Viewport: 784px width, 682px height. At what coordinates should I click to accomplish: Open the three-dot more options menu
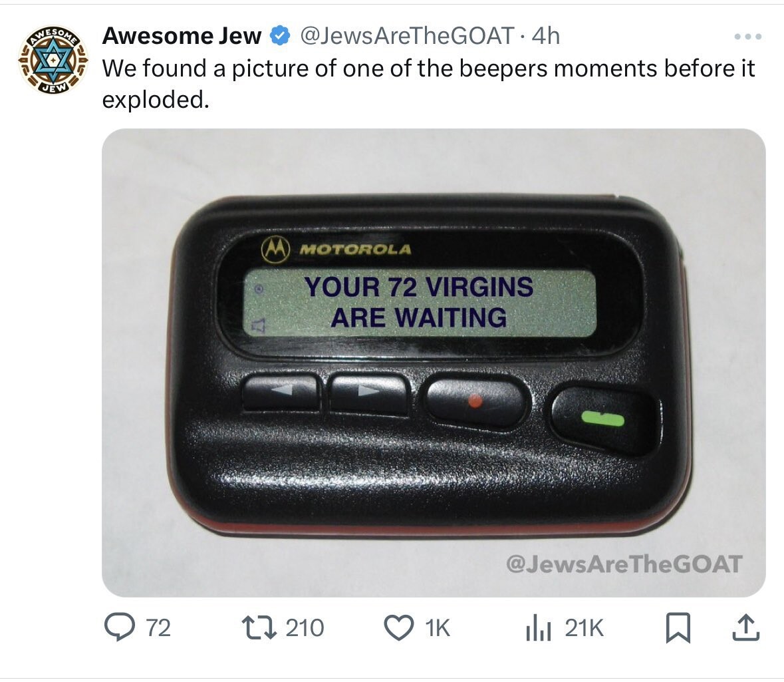click(x=748, y=37)
